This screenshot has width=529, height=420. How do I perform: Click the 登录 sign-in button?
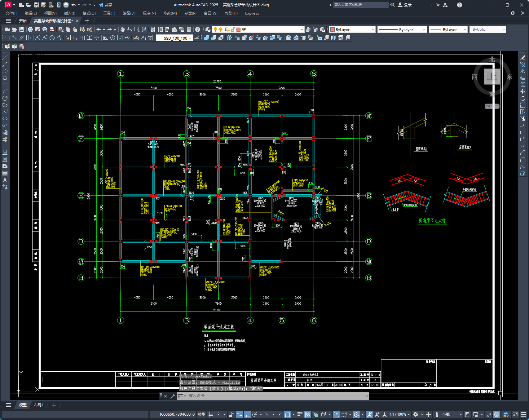(405, 5)
